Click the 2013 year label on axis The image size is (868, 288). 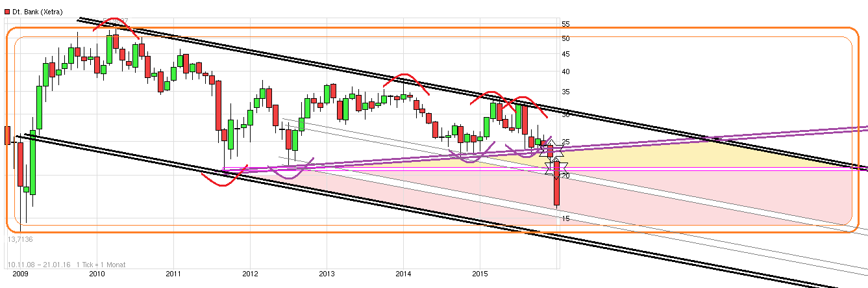(327, 275)
